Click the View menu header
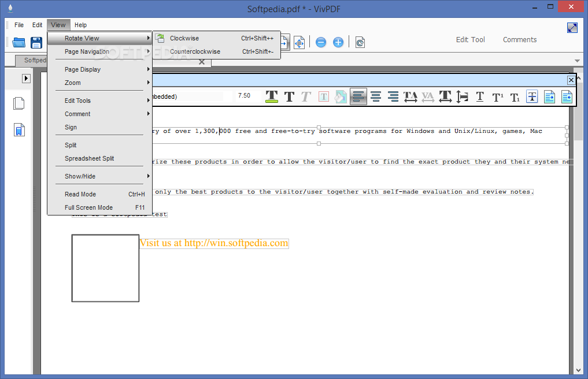The image size is (588, 379). click(x=58, y=25)
